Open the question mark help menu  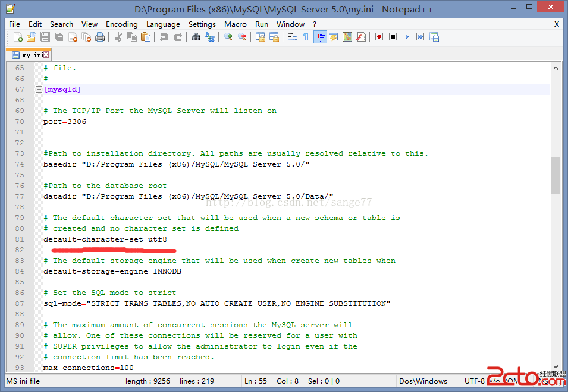(x=315, y=24)
